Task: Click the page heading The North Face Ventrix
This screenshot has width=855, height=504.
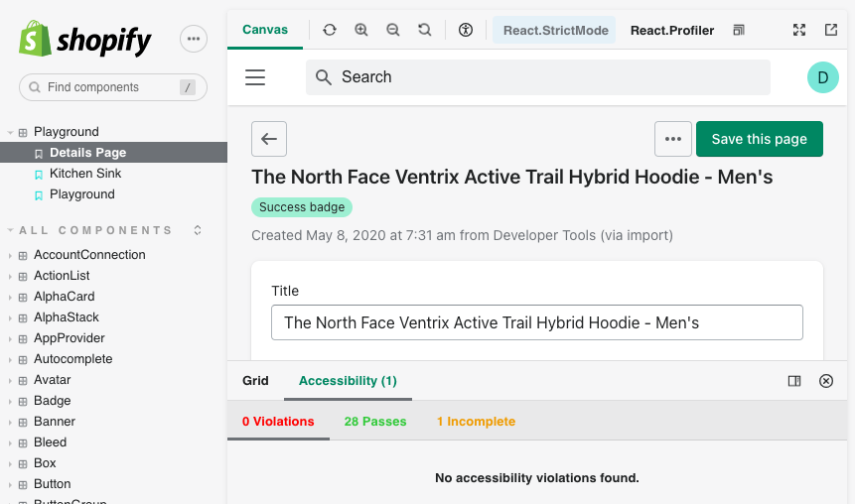Action: (x=512, y=177)
